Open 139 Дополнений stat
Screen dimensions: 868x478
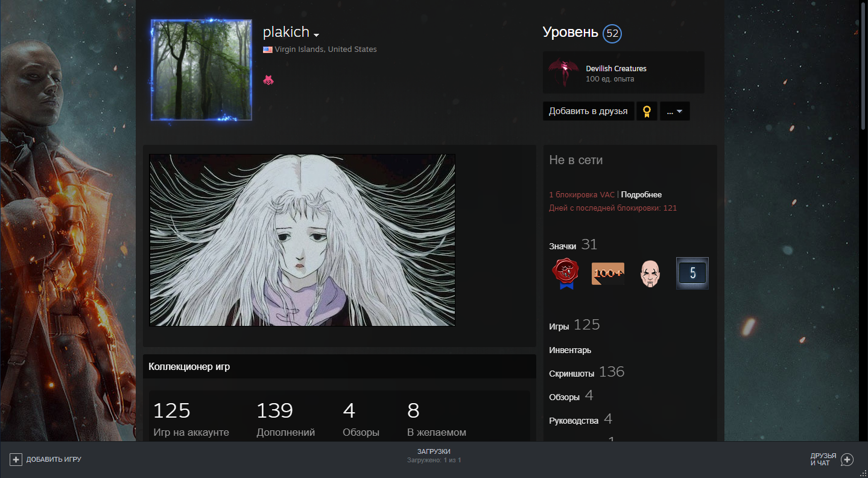pos(286,419)
